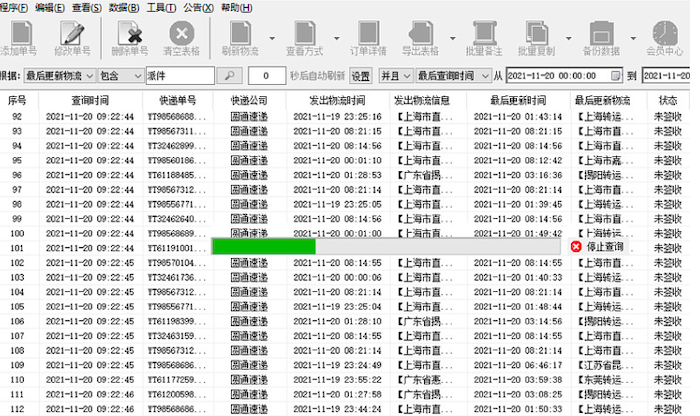Select 未签收 status in row 111
Viewport: 700px width, 416px height.
pos(668,395)
